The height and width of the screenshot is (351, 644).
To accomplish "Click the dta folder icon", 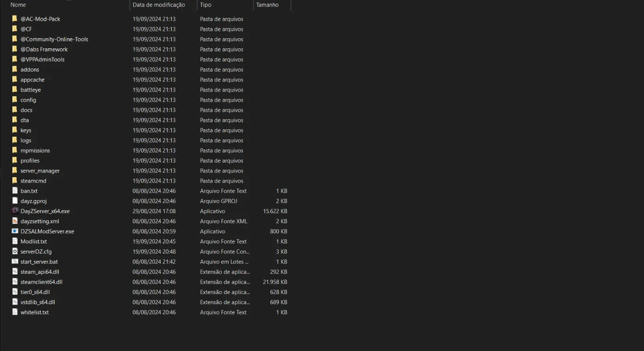I will pyautogui.click(x=15, y=120).
